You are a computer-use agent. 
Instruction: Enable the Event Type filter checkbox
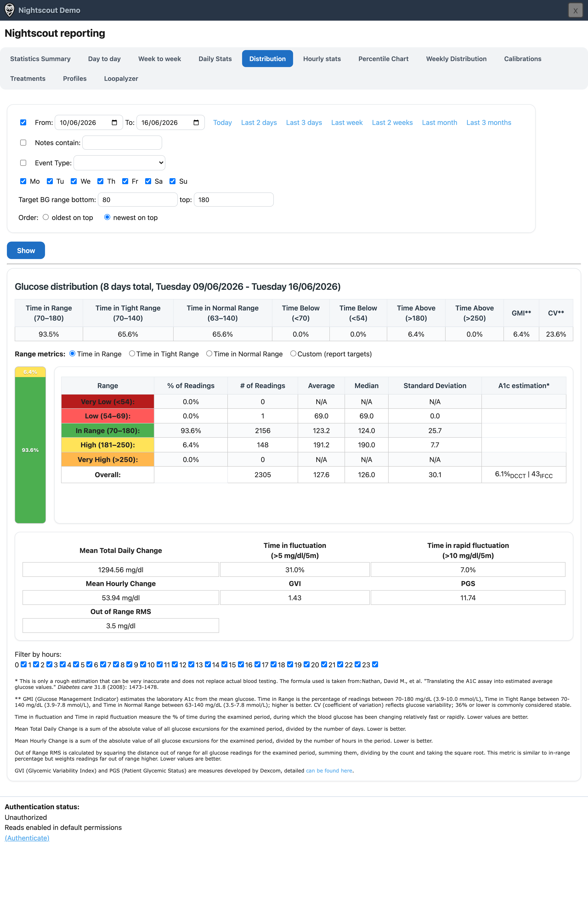23,163
